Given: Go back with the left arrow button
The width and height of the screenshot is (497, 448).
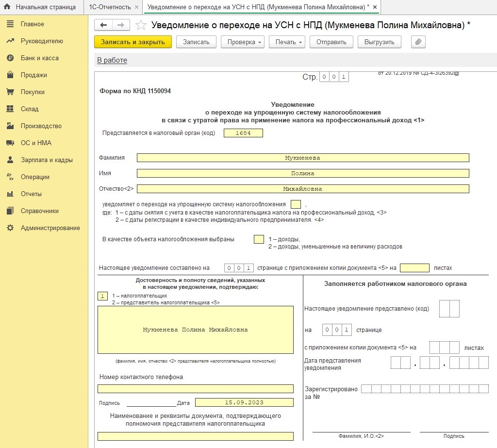Looking at the screenshot, I should click(x=103, y=25).
